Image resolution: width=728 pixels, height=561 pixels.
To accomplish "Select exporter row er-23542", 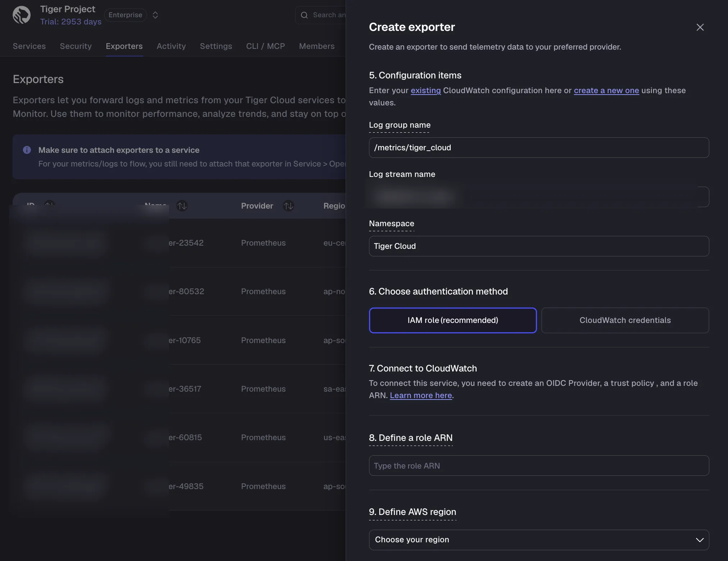I will pyautogui.click(x=179, y=243).
